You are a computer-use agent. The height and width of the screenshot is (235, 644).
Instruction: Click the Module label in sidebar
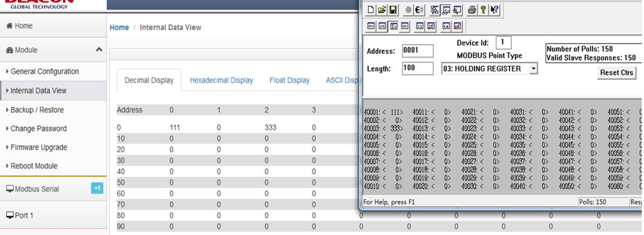pyautogui.click(x=26, y=50)
